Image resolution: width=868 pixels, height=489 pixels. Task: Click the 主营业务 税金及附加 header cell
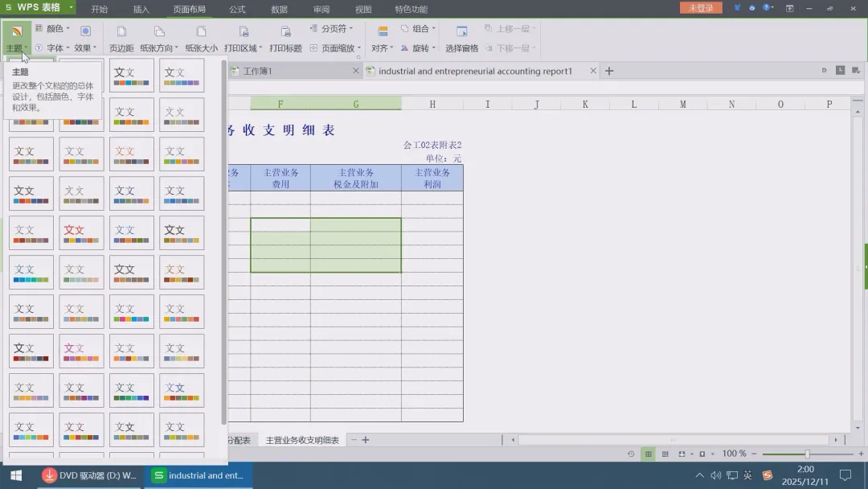coord(356,179)
